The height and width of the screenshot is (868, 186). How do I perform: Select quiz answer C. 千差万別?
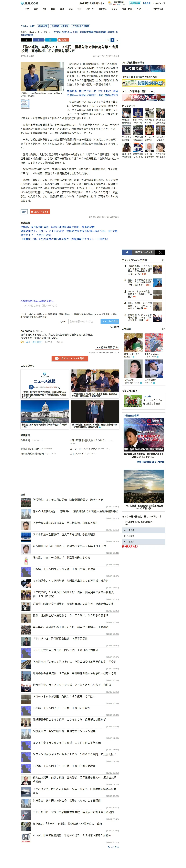click(x=143, y=542)
